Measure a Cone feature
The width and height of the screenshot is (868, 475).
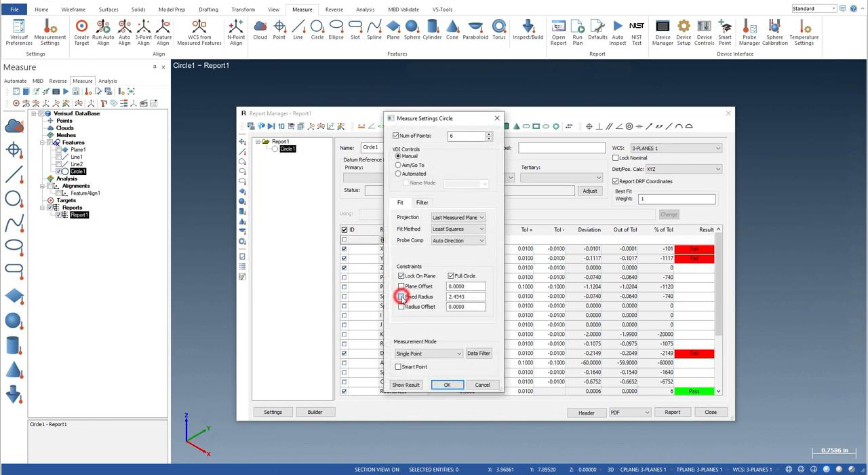pyautogui.click(x=452, y=30)
